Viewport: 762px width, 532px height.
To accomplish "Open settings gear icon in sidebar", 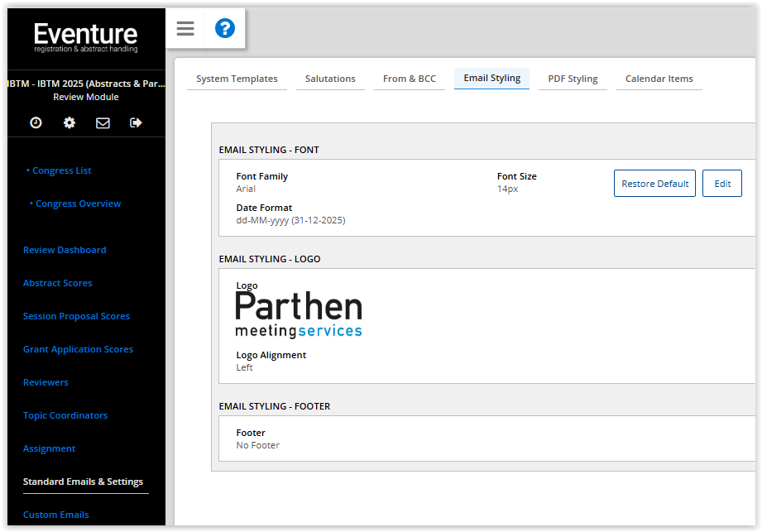I will tap(69, 123).
